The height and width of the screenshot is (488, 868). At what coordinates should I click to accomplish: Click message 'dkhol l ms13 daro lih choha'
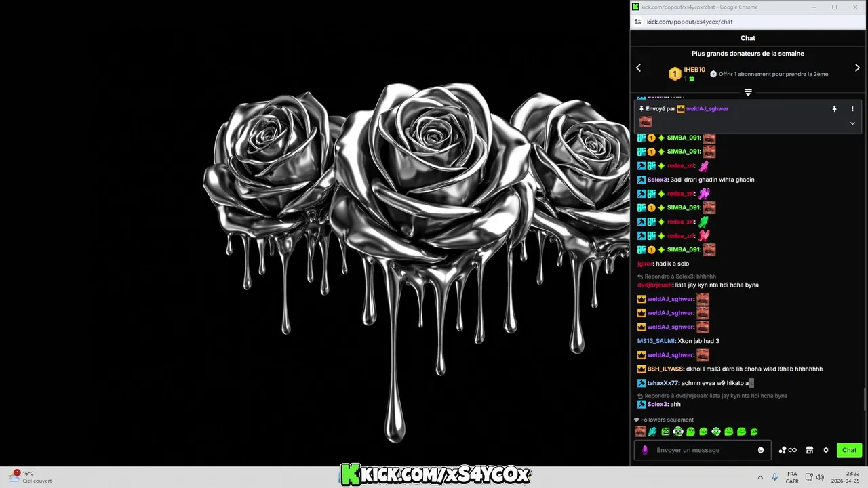coord(754,369)
